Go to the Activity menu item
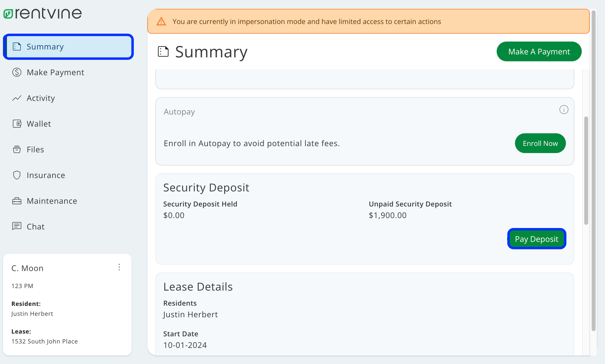Screen dimensions: 605x364 click(41, 98)
